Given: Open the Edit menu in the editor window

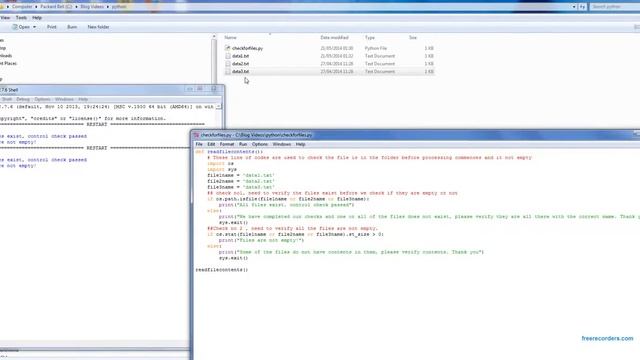Looking at the screenshot, I should [x=211, y=144].
